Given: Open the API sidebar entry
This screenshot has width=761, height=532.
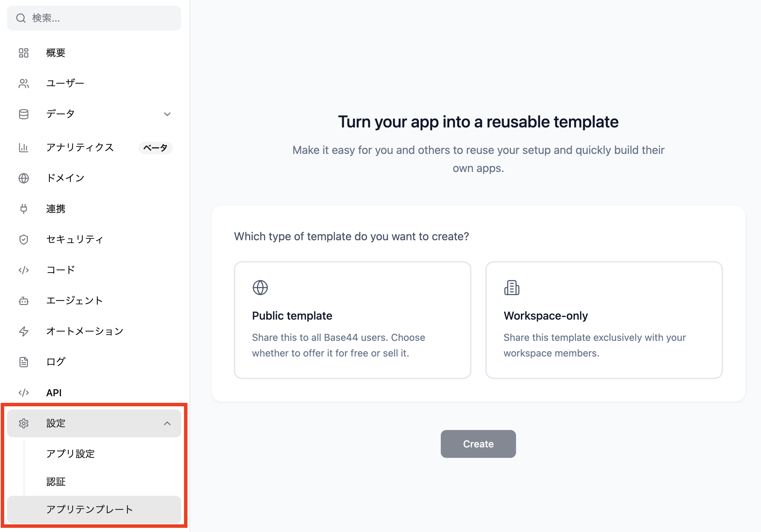Looking at the screenshot, I should click(54, 393).
